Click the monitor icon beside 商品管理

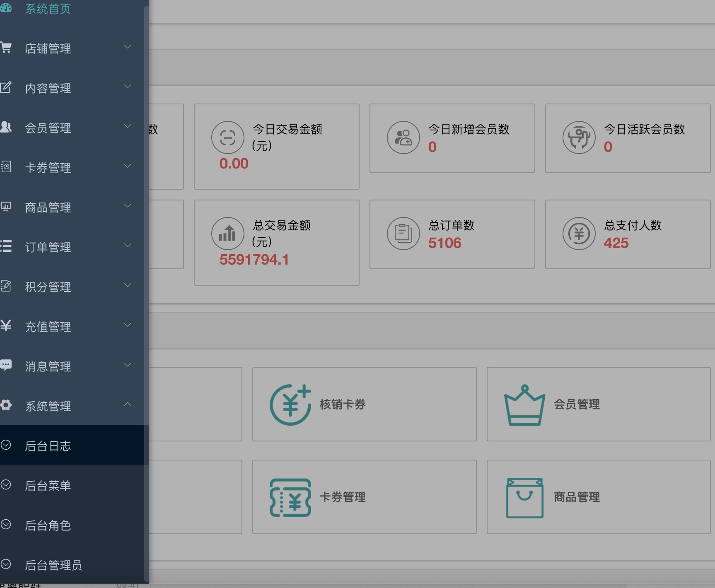pos(6,206)
